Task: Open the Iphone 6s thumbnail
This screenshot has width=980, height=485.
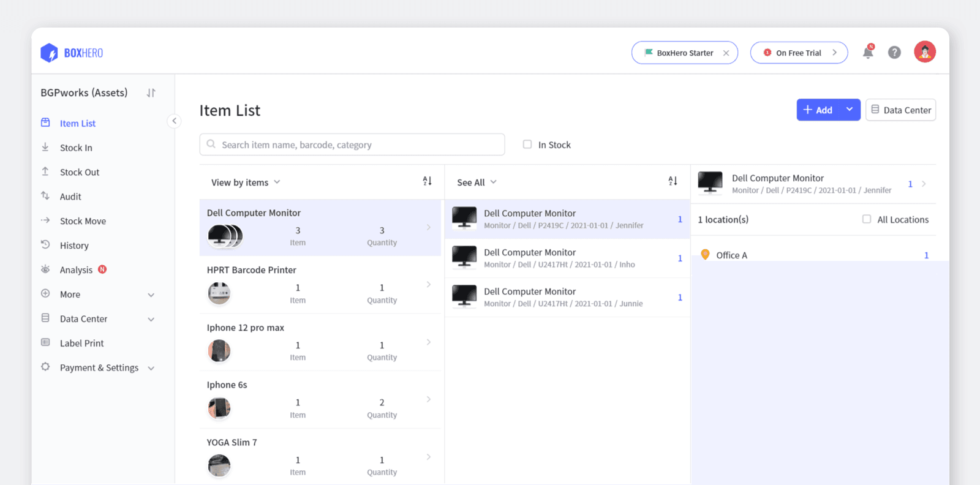Action: tap(219, 408)
